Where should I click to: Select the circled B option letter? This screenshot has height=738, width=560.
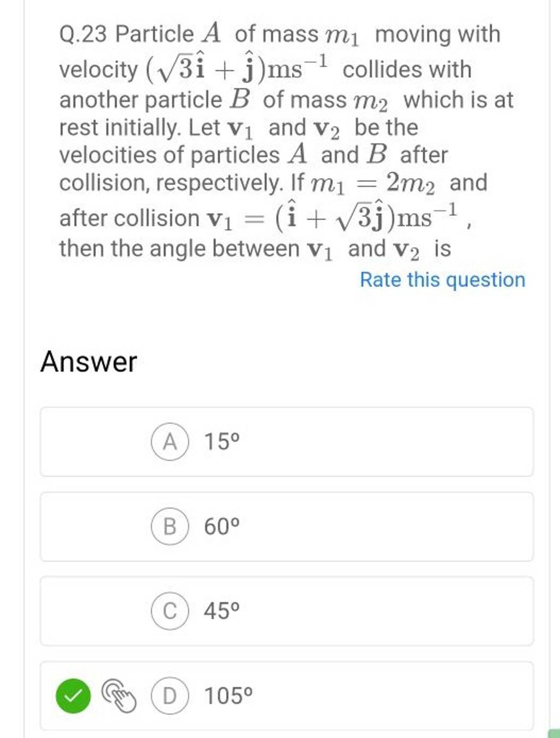170,526
